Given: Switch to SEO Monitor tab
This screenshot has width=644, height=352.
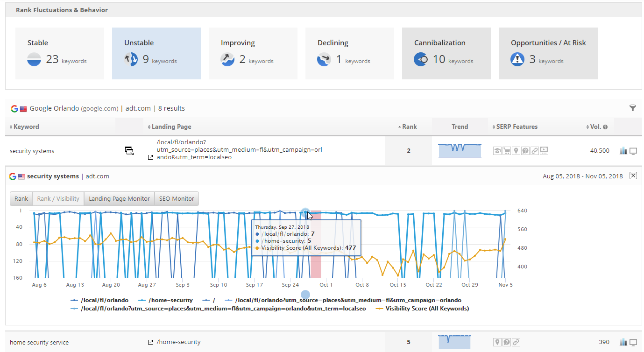Looking at the screenshot, I should [177, 198].
